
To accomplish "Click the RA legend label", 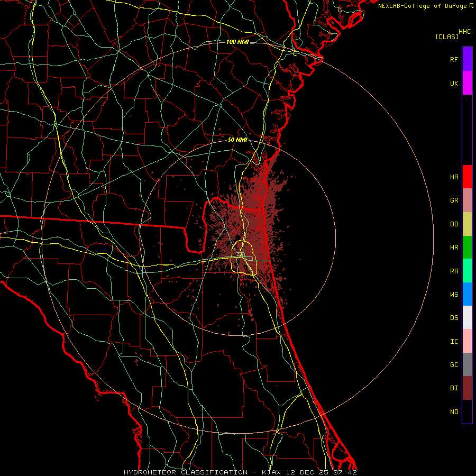I will tap(454, 271).
